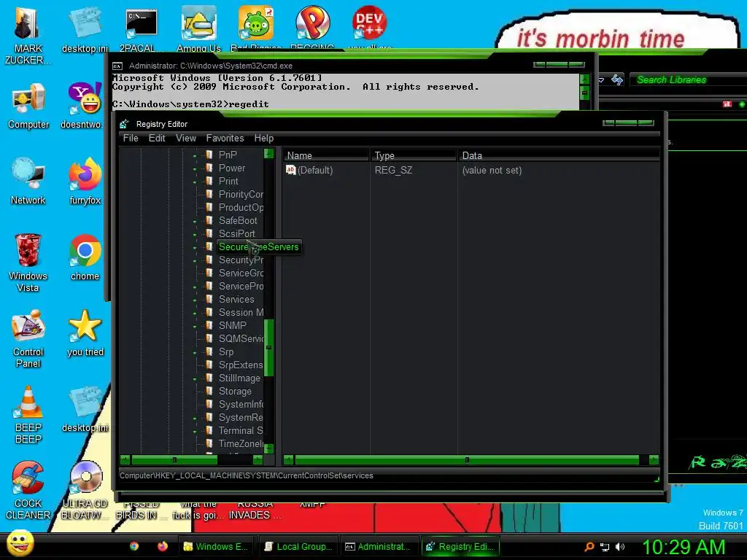Open the Computer desktop icon
Viewport: 747px width, 560px height.
28,106
